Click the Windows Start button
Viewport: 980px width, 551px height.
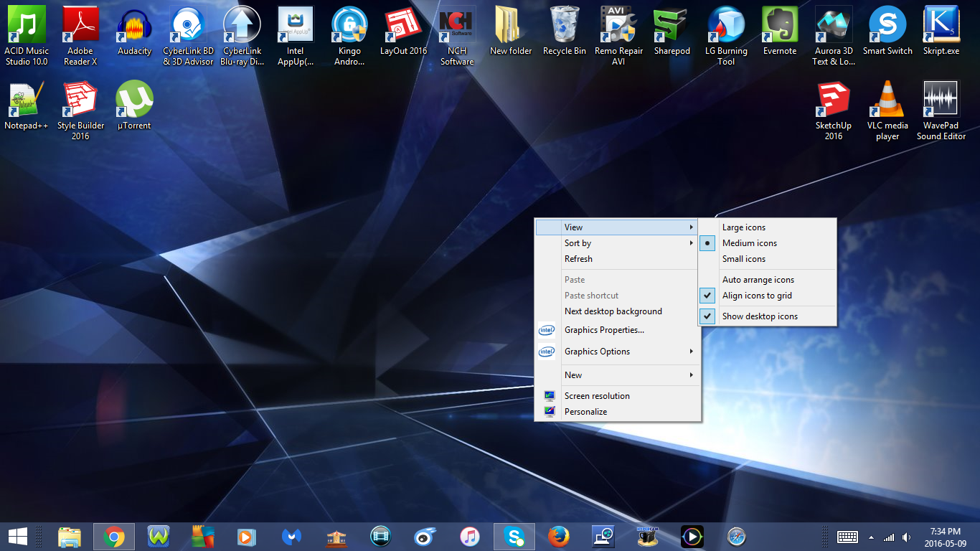click(17, 537)
